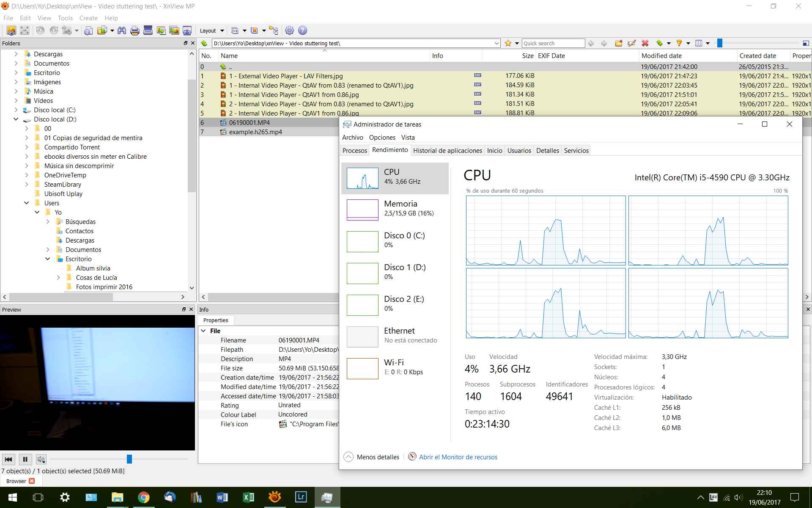Toggle Menos detalles in Task Manager
This screenshot has height=508, width=812.
coord(372,457)
